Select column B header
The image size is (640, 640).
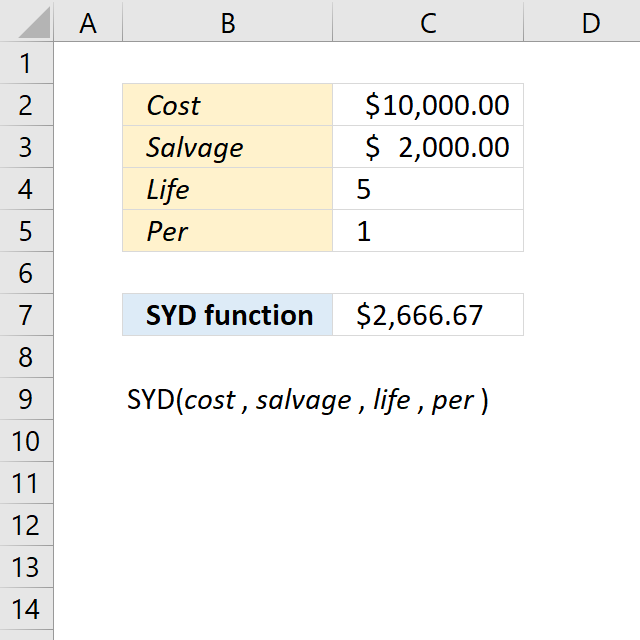click(228, 21)
